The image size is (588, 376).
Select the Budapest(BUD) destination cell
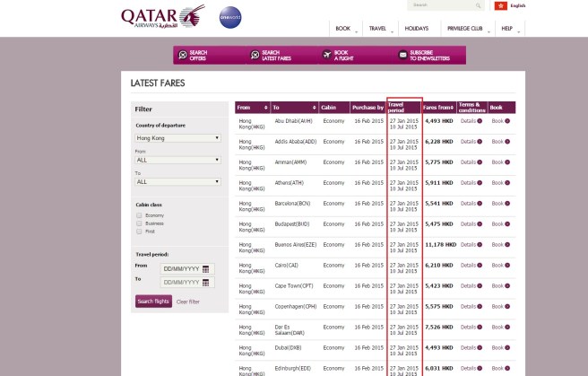(291, 224)
